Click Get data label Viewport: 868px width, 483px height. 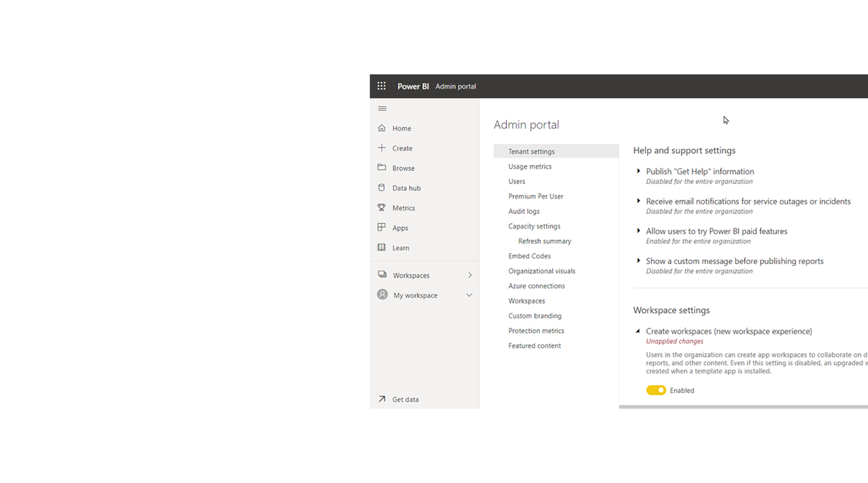click(405, 399)
